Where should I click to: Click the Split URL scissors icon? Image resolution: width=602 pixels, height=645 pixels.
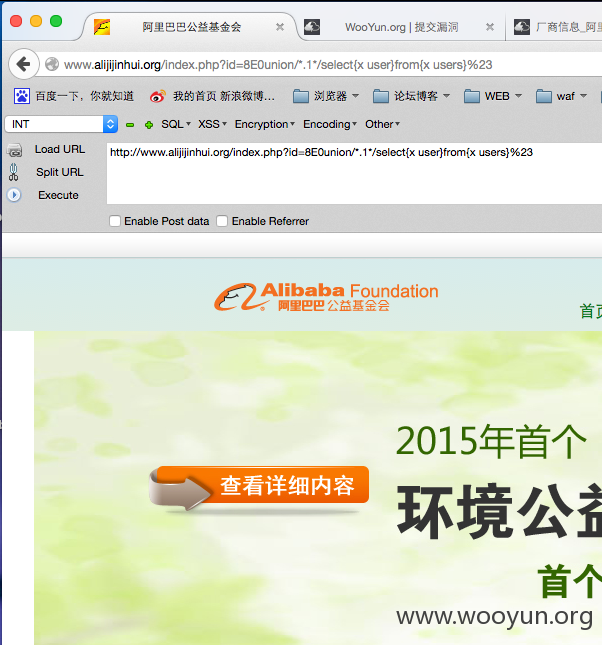[14, 172]
